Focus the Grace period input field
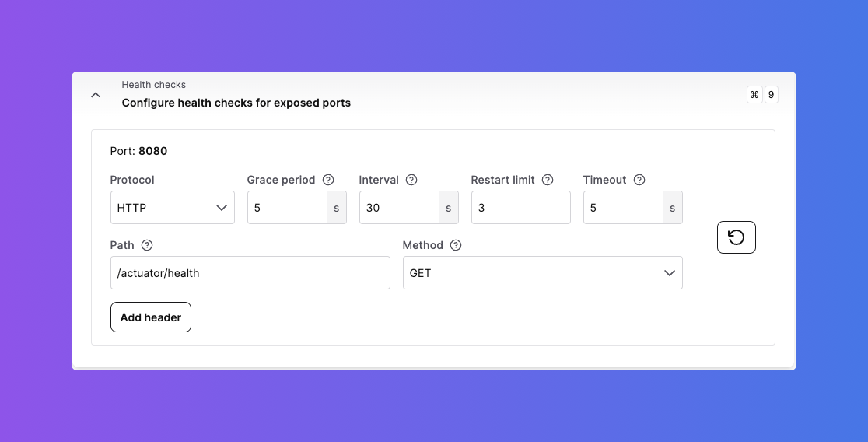This screenshot has width=868, height=442. 287,208
